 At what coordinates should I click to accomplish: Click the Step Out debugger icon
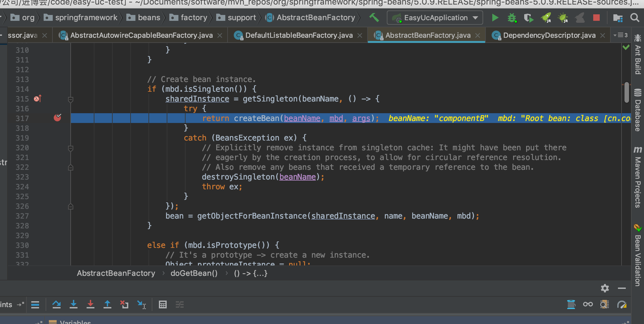point(107,304)
